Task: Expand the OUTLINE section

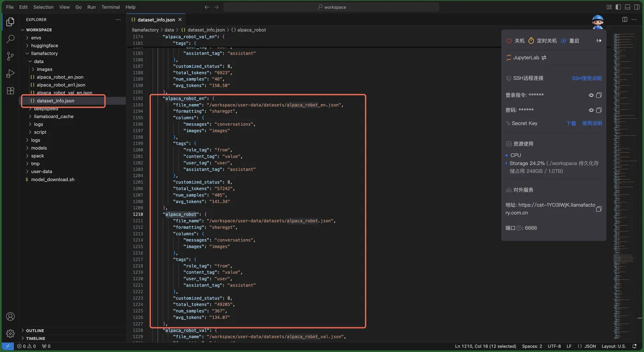Action: point(35,330)
